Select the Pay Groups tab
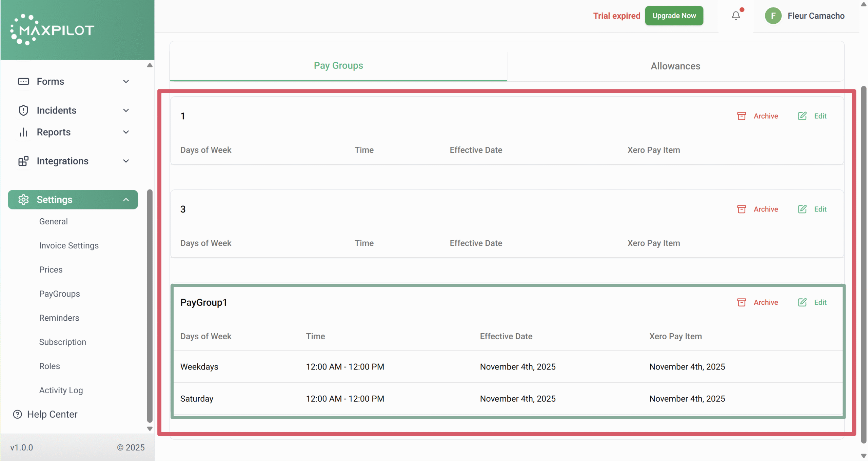Screen dimensions: 868x461 pos(338,65)
